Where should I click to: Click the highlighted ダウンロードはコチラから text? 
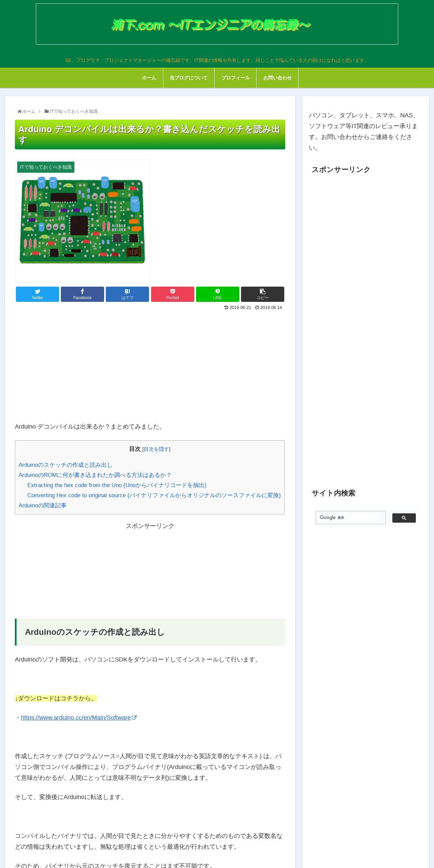click(x=56, y=698)
